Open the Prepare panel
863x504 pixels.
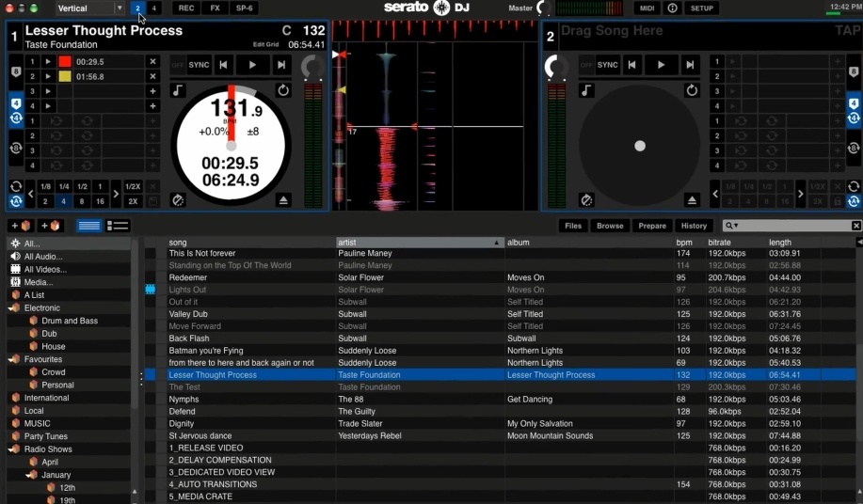click(x=652, y=226)
